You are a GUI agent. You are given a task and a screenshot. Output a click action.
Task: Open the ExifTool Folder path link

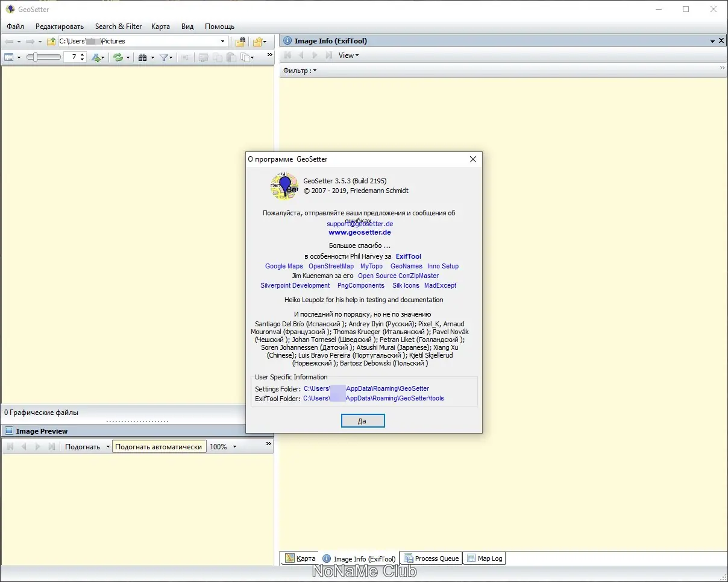pos(374,399)
